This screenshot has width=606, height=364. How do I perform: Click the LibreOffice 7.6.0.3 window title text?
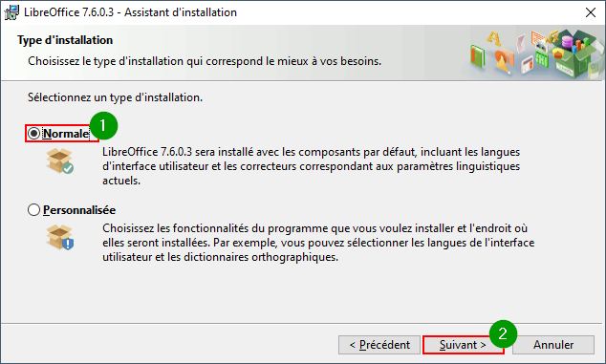[130, 12]
